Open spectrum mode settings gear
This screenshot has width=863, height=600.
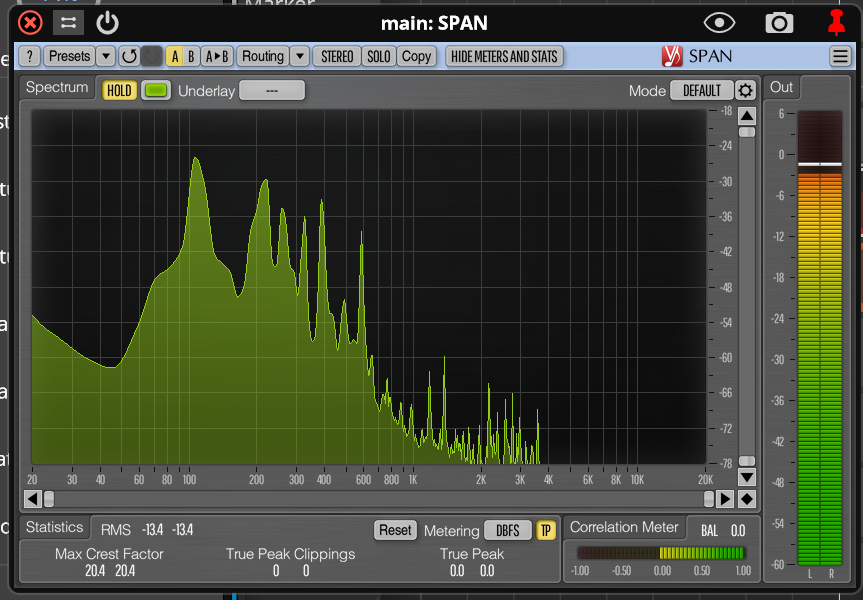745,90
